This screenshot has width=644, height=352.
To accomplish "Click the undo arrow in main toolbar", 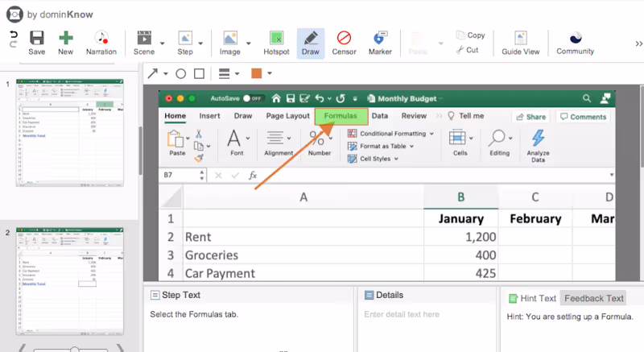I will (x=13, y=34).
